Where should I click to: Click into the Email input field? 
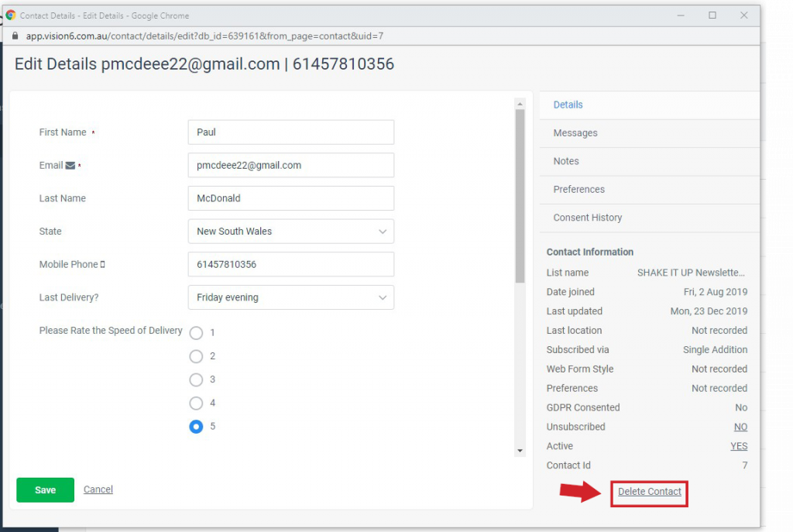tap(291, 166)
